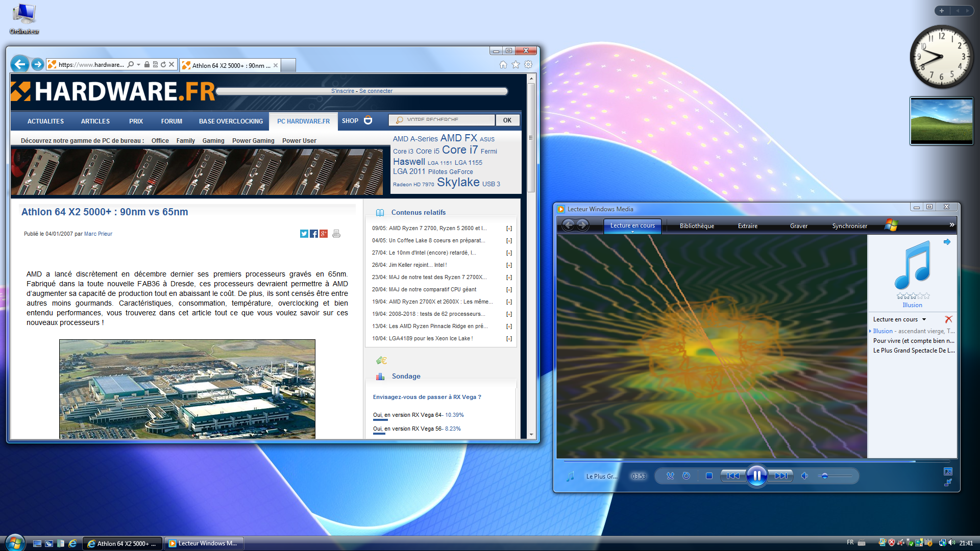Screen dimensions: 980x551
Task: Open Internet Explorer favorites star
Action: click(x=516, y=64)
